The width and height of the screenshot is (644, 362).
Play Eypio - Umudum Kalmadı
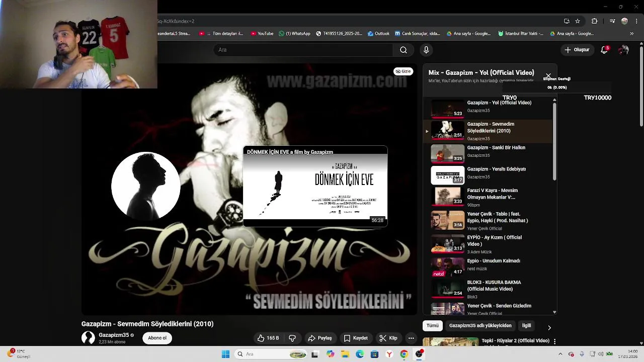click(x=488, y=266)
